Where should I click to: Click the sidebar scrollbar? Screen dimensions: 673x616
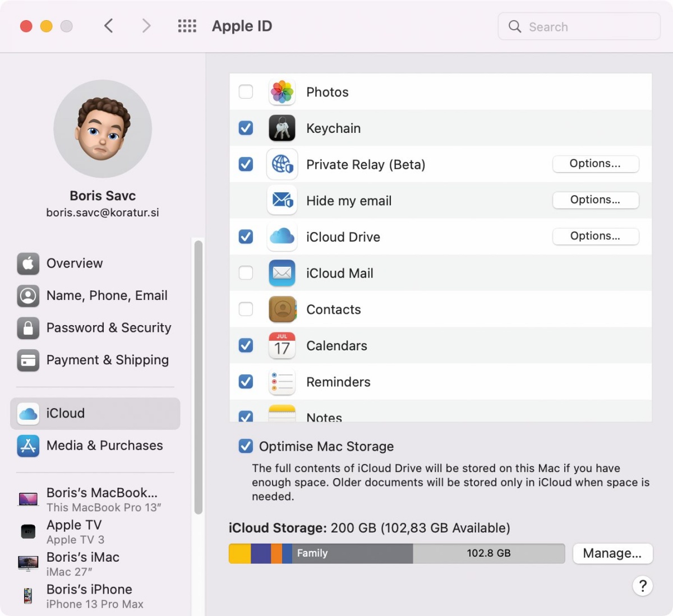tap(198, 377)
